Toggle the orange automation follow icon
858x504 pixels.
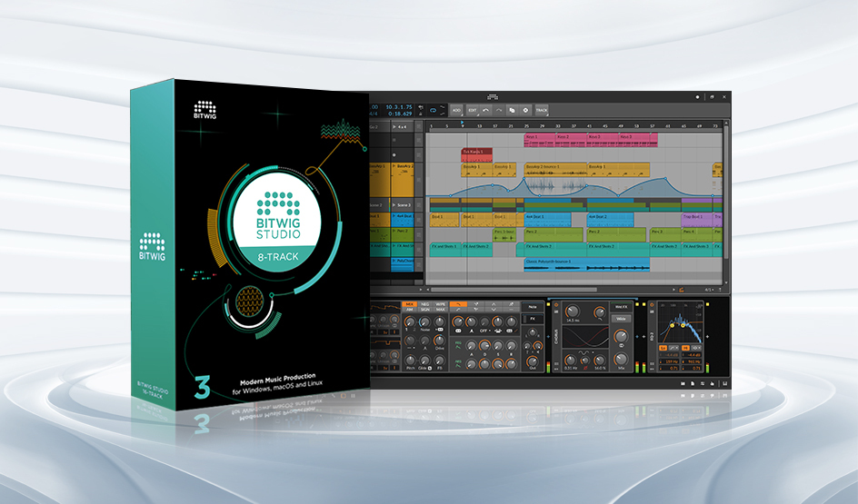coord(682,290)
